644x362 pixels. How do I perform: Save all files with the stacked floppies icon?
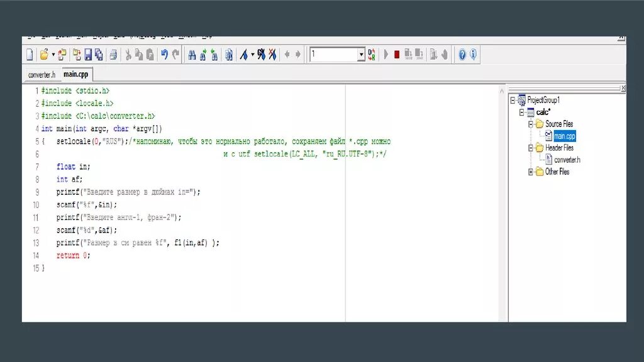(x=99, y=55)
